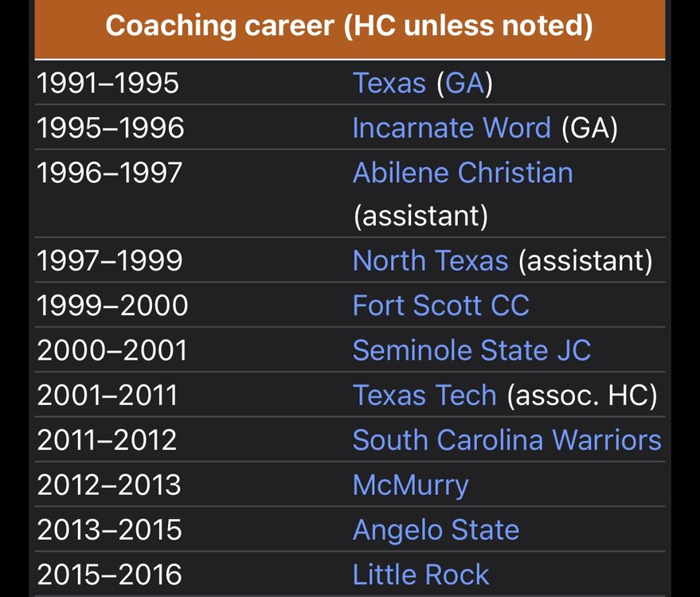Screen dimensions: 700x597
Task: Select the 2011–2012 date cell
Action: [x=108, y=440]
